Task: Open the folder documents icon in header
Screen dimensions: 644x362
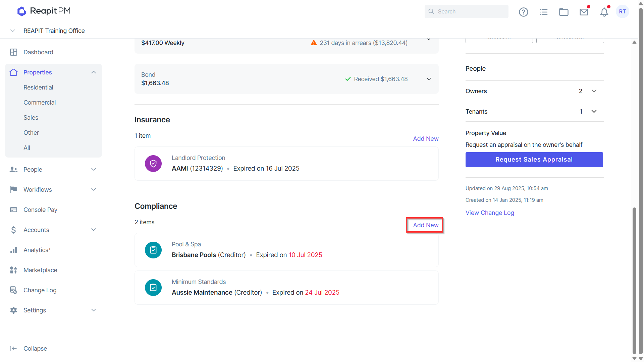Action: coord(563,12)
